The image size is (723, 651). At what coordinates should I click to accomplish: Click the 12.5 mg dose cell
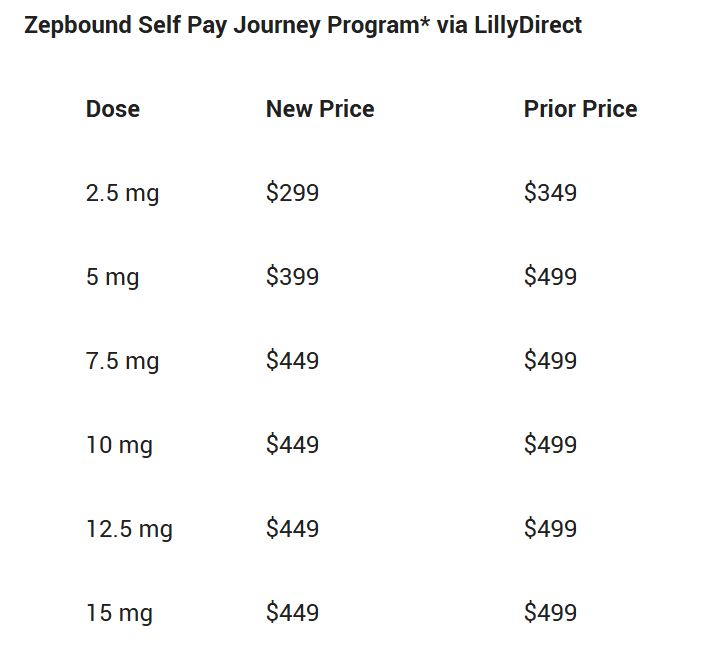tap(129, 529)
